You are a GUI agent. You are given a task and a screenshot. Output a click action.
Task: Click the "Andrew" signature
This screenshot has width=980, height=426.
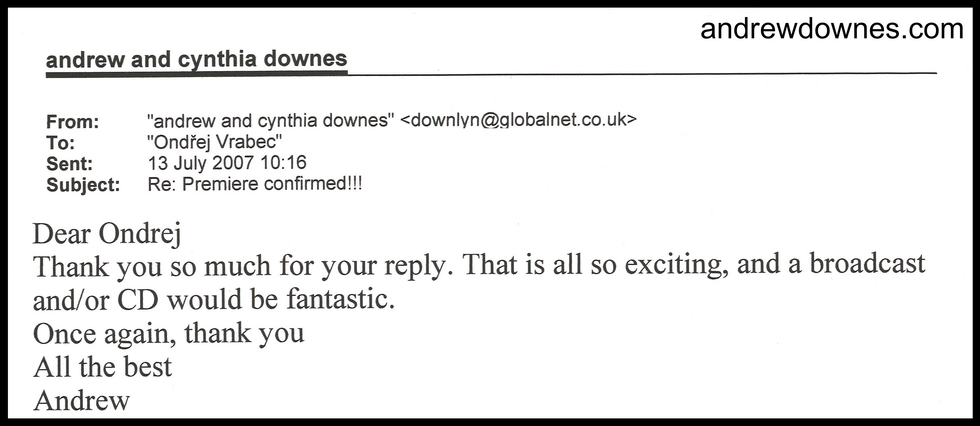point(82,400)
